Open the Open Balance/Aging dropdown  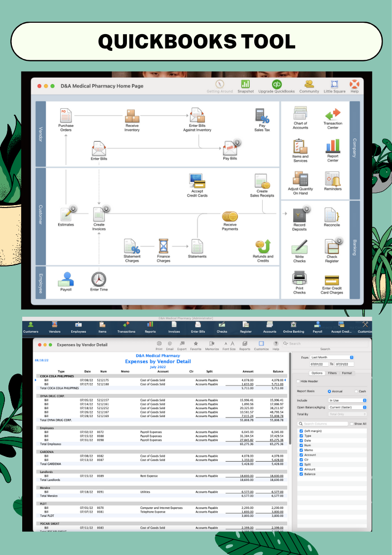(x=348, y=407)
